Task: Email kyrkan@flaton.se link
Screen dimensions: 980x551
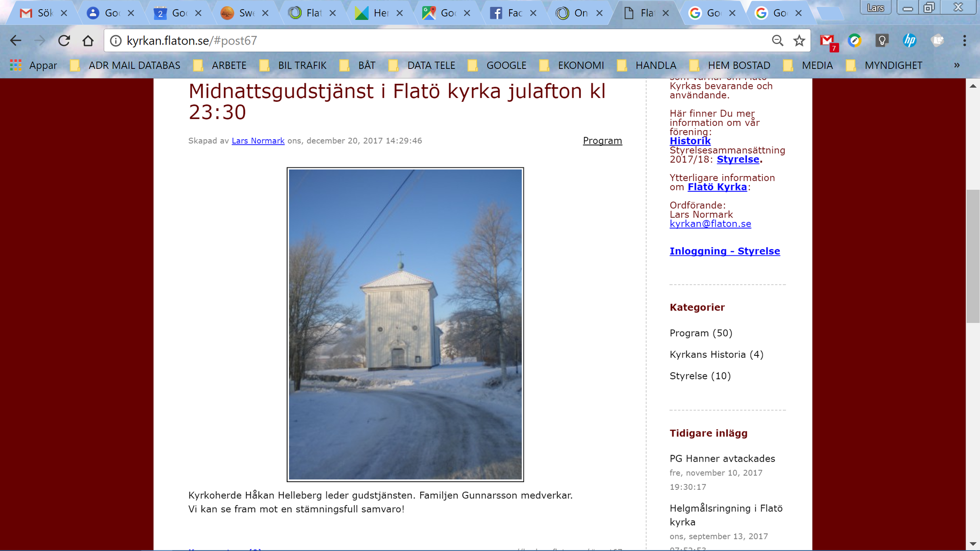Action: [x=710, y=224]
